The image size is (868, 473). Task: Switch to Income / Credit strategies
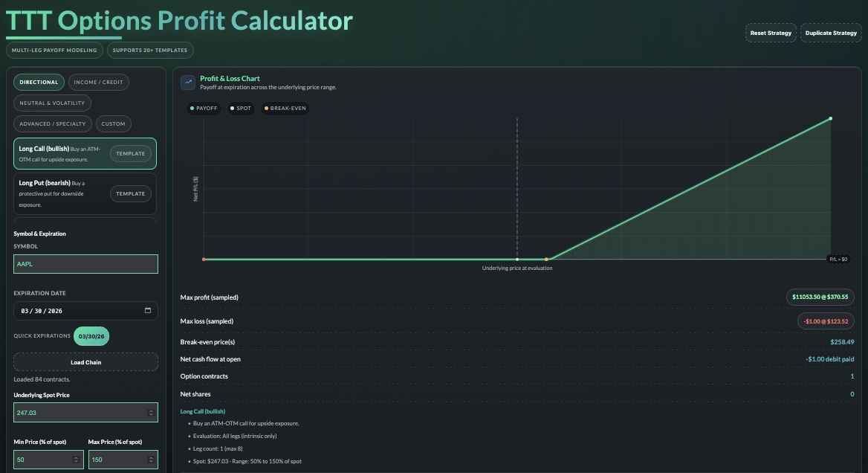coord(99,82)
